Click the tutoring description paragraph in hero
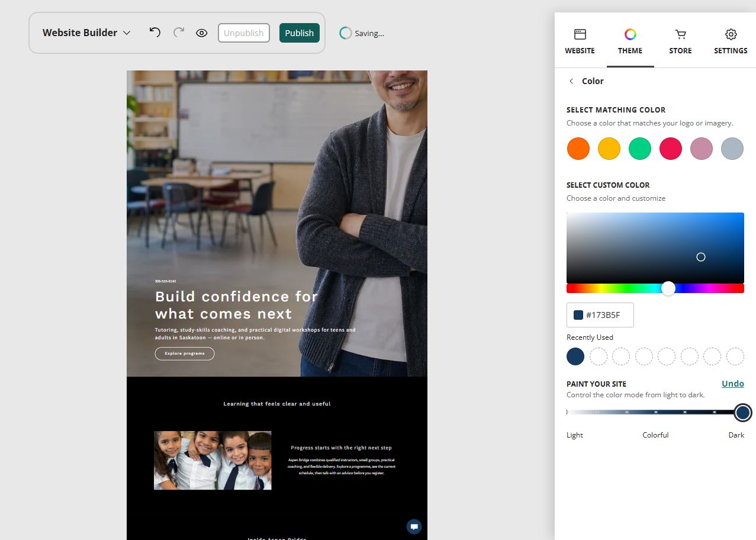The image size is (756, 540). 255,334
